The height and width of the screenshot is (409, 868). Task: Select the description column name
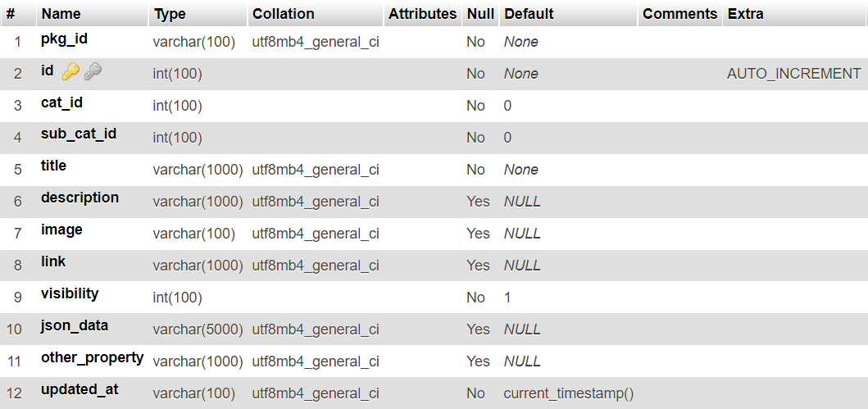coord(80,198)
